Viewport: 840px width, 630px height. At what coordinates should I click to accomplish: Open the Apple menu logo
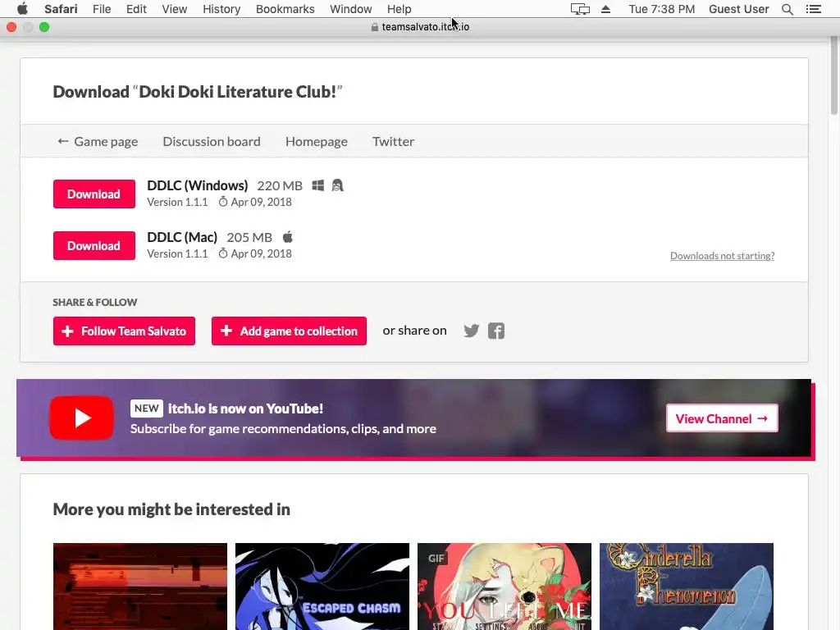(22, 8)
